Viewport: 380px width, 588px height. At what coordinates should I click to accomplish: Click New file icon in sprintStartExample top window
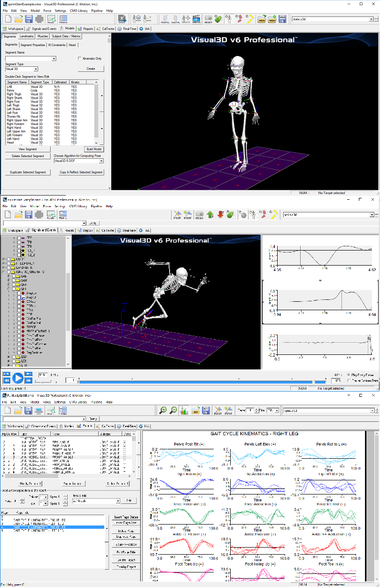coord(8,19)
